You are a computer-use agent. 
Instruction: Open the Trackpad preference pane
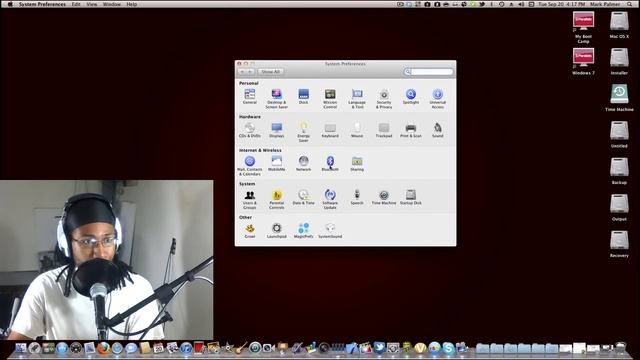(x=384, y=130)
